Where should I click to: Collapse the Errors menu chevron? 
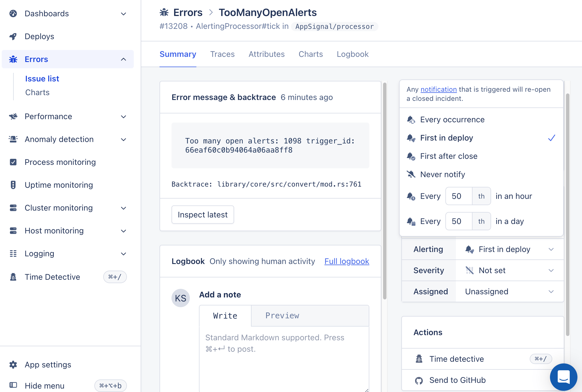123,59
